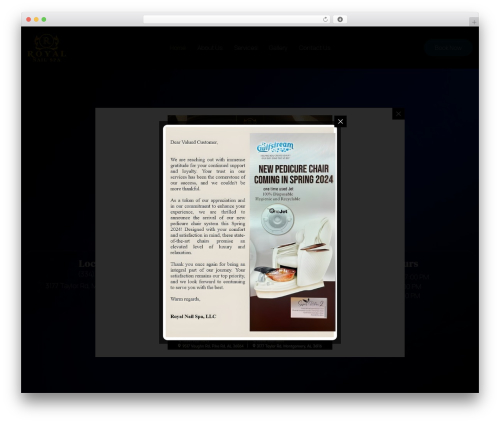Click the Book Now button

click(448, 48)
